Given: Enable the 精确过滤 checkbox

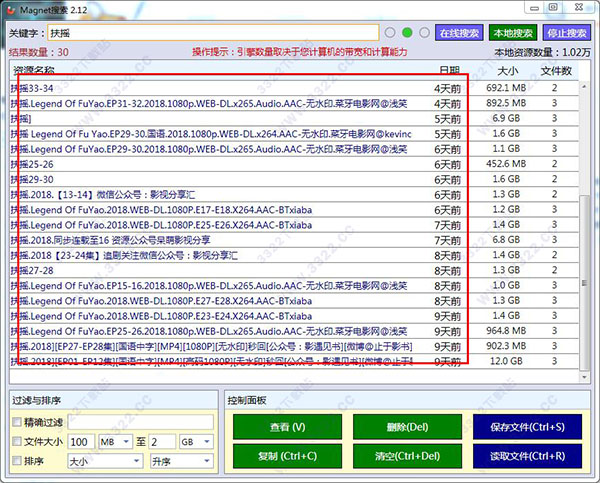Looking at the screenshot, I should [17, 423].
